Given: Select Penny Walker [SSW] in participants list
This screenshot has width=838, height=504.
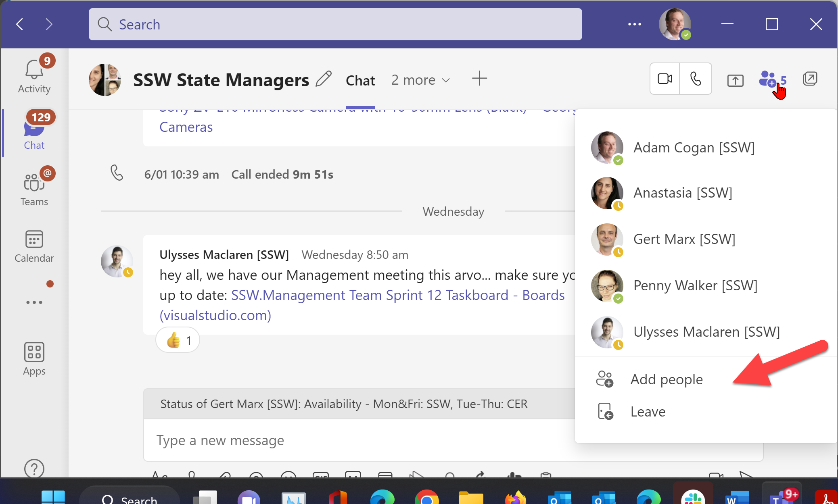Looking at the screenshot, I should pyautogui.click(x=695, y=285).
